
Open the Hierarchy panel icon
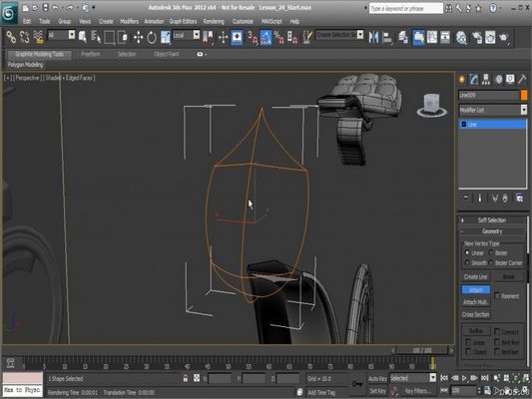click(x=486, y=80)
